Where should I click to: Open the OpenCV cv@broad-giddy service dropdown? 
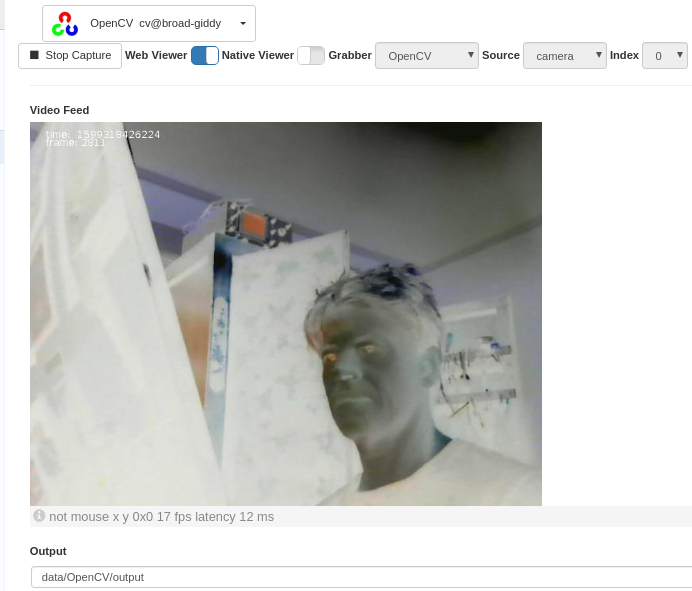pyautogui.click(x=149, y=23)
